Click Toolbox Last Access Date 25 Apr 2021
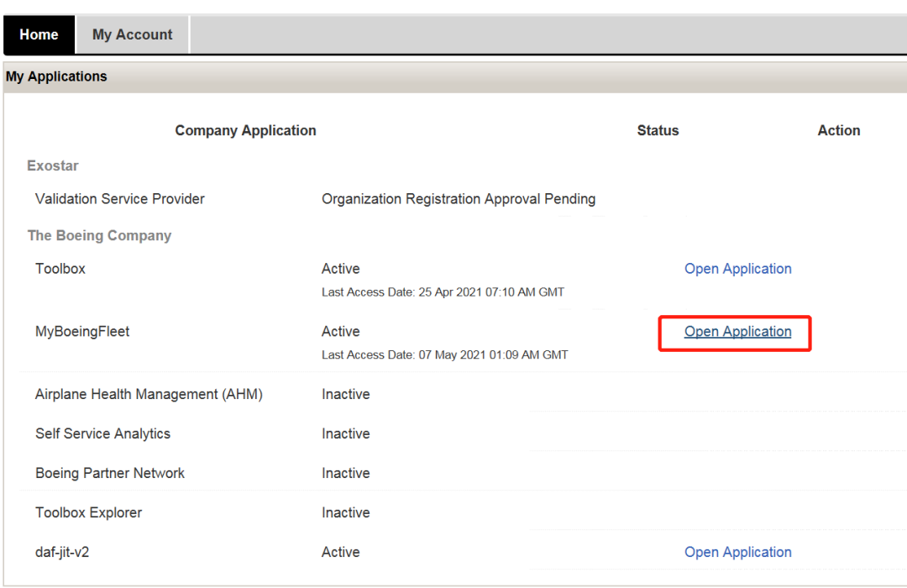The width and height of the screenshot is (907, 588). point(443,292)
